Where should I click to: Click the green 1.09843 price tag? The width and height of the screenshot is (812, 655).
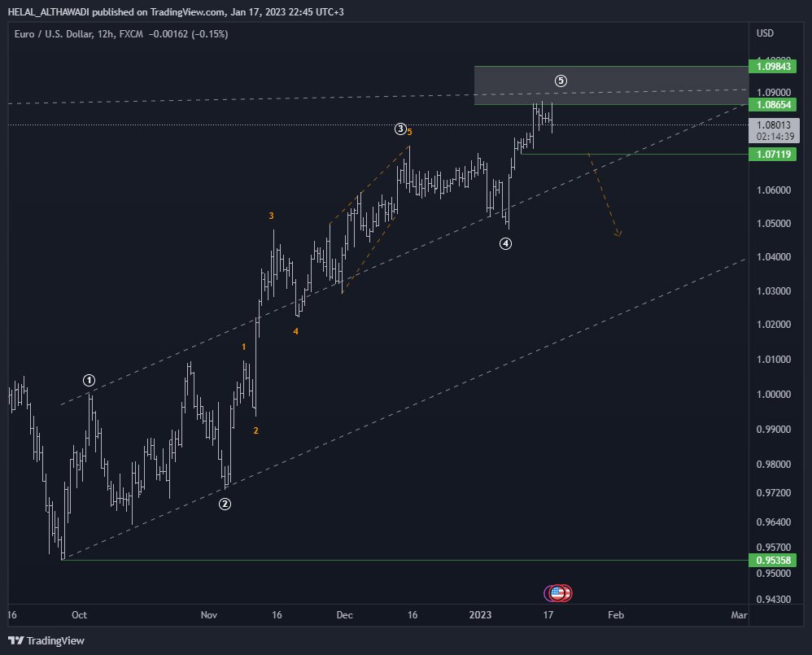[x=773, y=66]
